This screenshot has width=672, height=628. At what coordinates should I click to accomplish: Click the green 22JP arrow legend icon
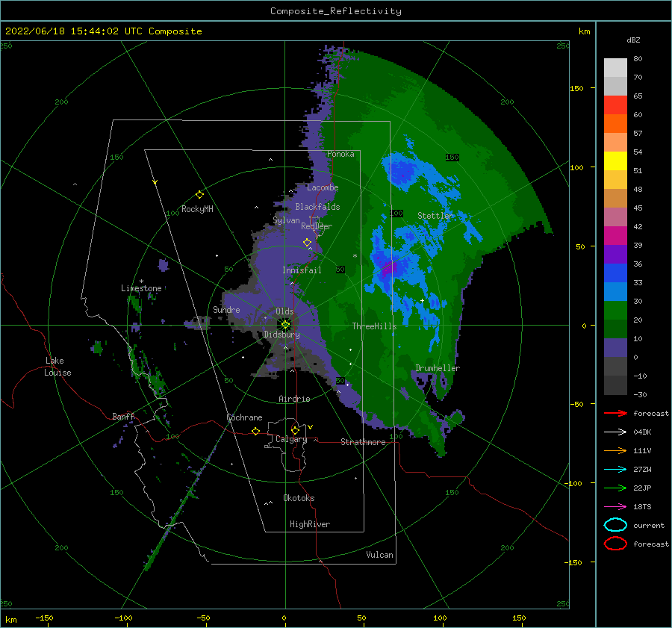(615, 488)
